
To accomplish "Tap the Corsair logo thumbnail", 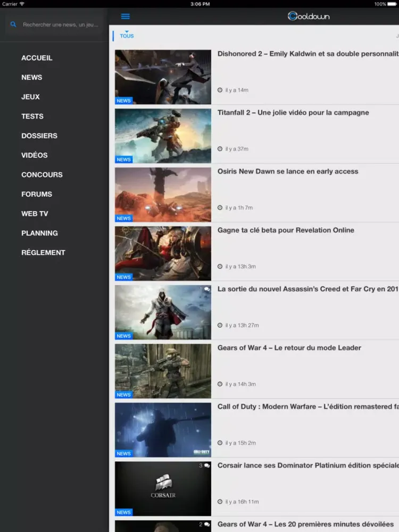I will click(x=163, y=488).
